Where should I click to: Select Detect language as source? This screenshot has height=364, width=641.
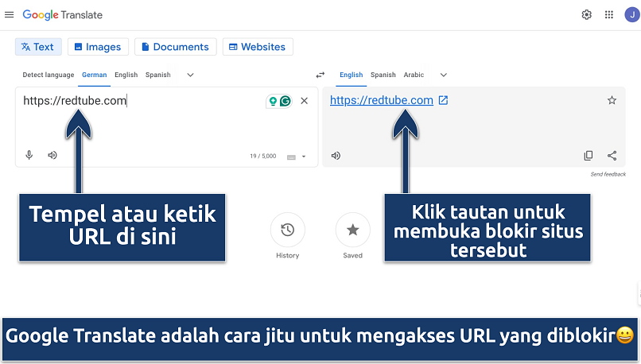pos(49,75)
